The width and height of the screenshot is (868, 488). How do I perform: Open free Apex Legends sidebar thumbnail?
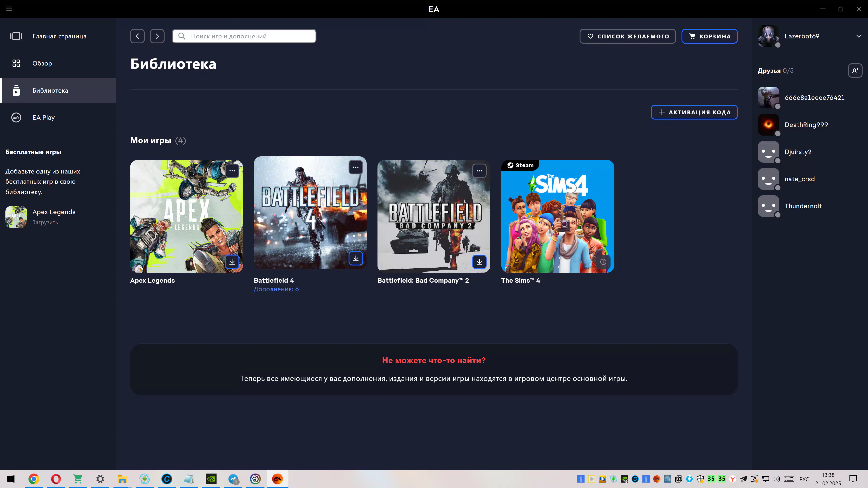tap(16, 217)
